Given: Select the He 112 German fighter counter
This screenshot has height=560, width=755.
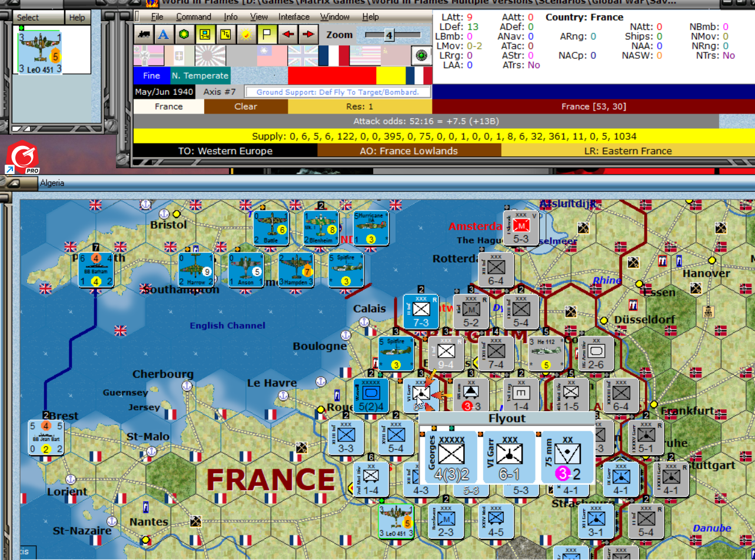Looking at the screenshot, I should 546,354.
